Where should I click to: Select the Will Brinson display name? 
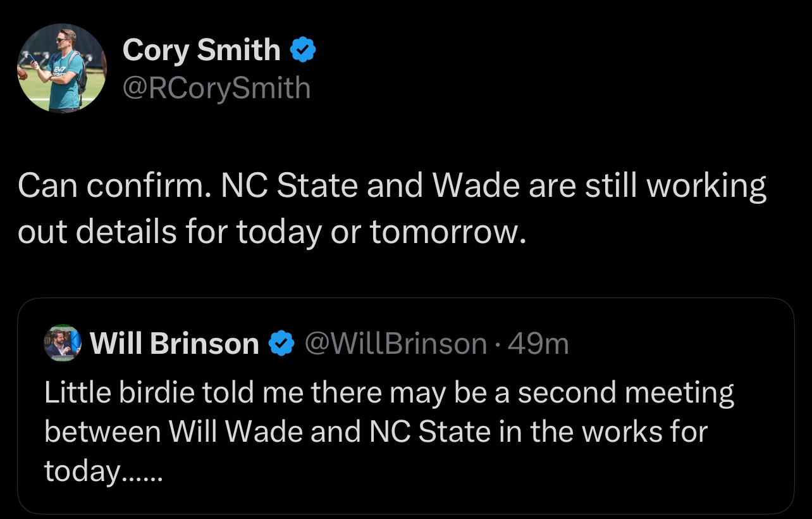175,344
